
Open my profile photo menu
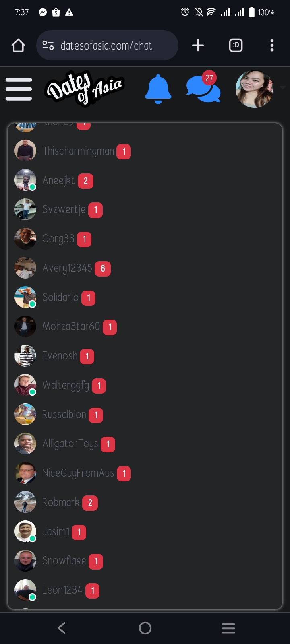point(254,89)
